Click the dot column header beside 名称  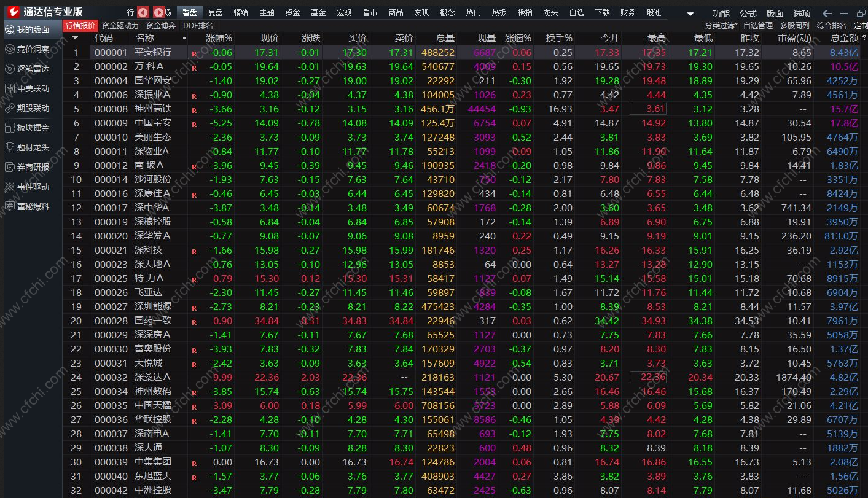184,38
